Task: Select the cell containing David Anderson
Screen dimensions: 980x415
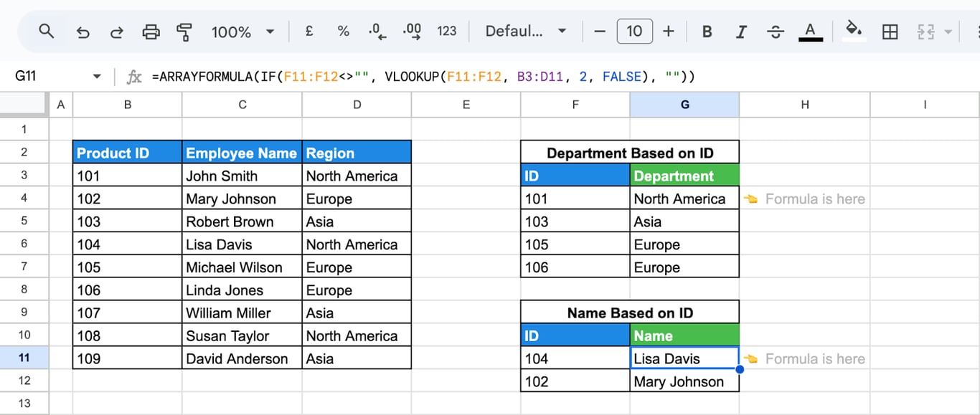Action: point(242,358)
